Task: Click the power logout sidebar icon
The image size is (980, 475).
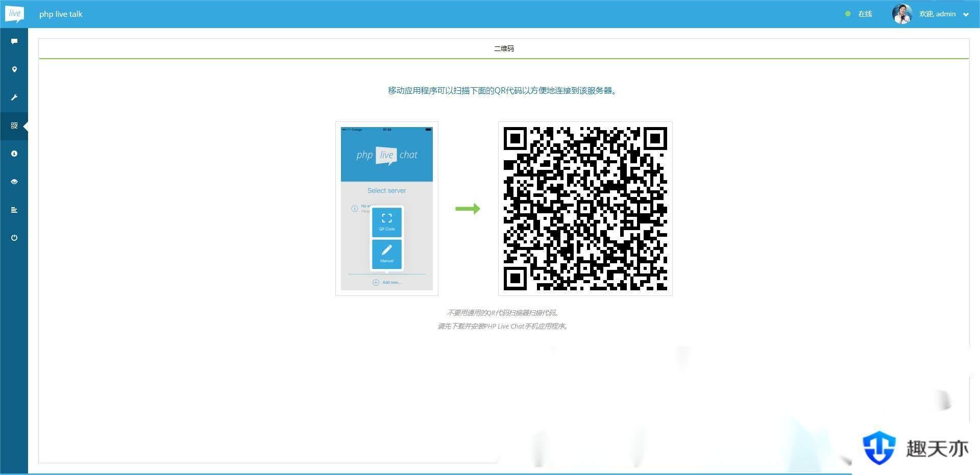Action: (x=14, y=238)
